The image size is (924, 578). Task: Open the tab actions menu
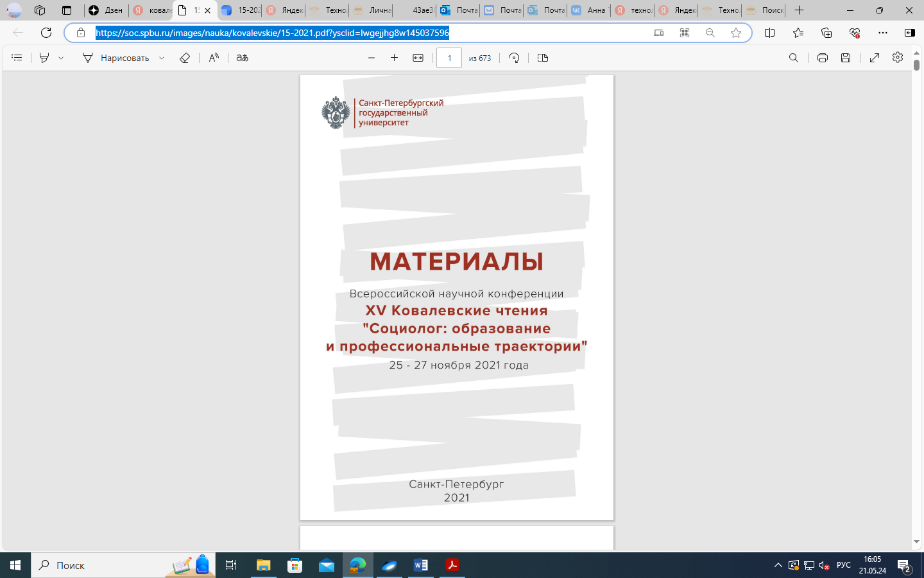pyautogui.click(x=67, y=10)
